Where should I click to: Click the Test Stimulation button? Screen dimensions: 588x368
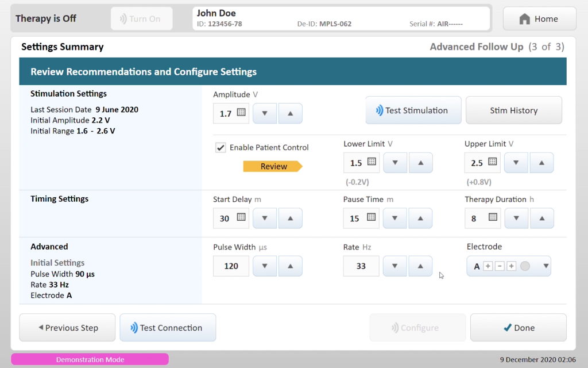[x=413, y=110]
